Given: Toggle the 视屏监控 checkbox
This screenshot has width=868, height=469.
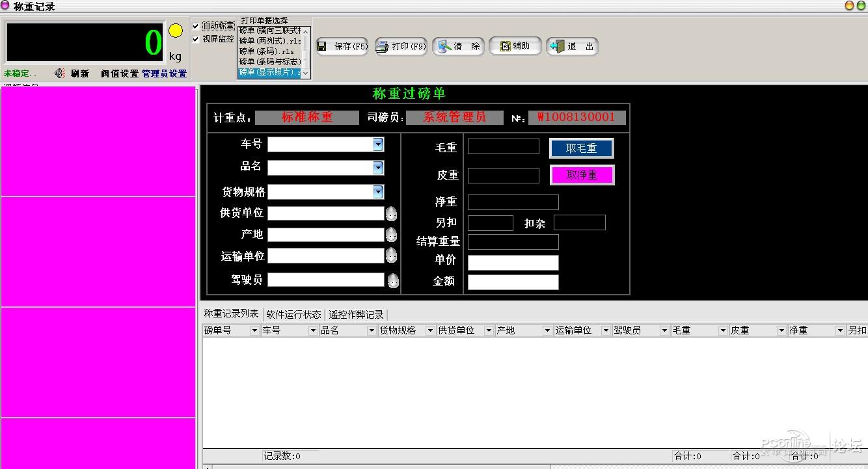Looking at the screenshot, I should [x=196, y=39].
